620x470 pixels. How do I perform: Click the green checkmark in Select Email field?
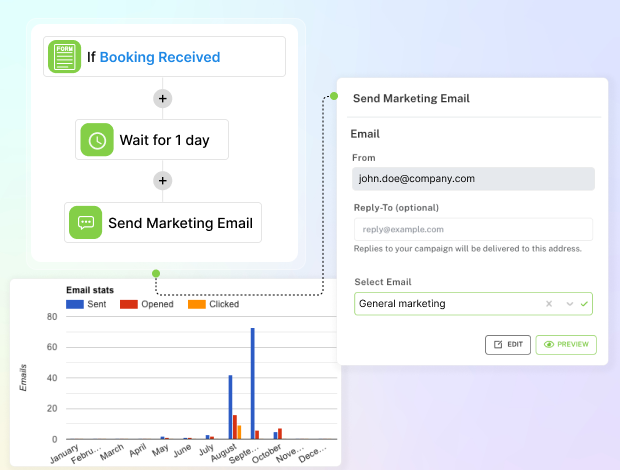coord(585,303)
